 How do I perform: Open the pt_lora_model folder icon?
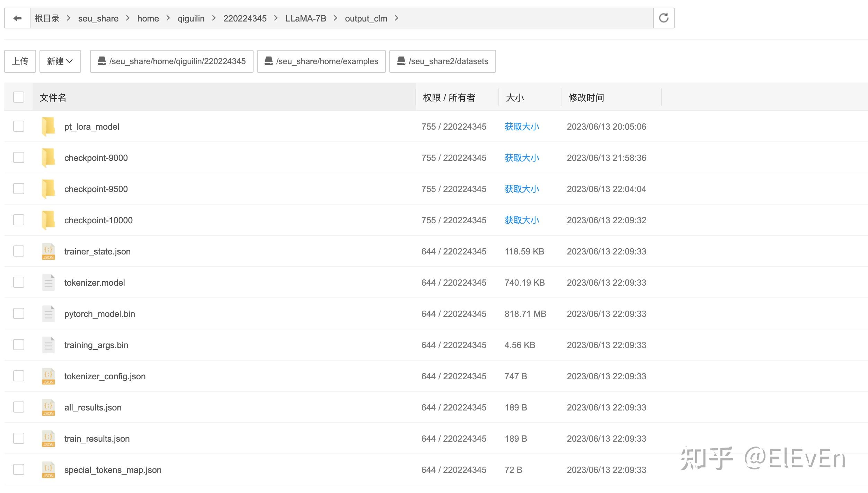48,127
